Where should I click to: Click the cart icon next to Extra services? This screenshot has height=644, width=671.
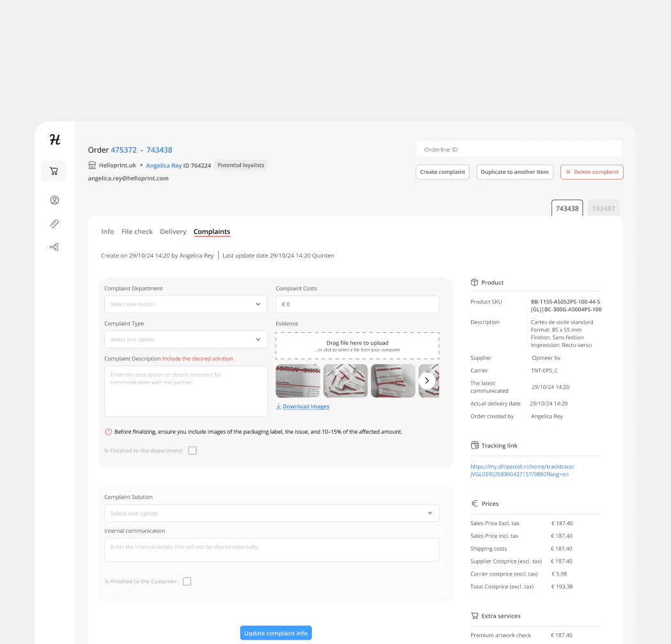pyautogui.click(x=475, y=615)
